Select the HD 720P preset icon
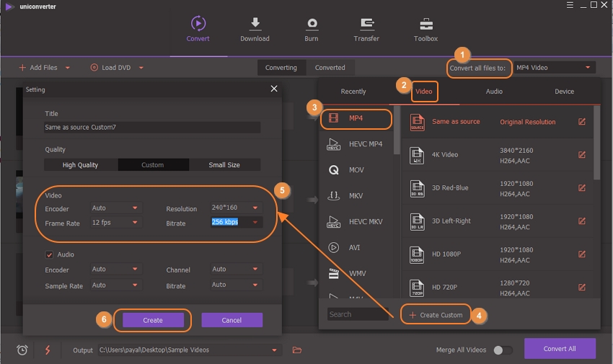This screenshot has width=613, height=364. (417, 288)
